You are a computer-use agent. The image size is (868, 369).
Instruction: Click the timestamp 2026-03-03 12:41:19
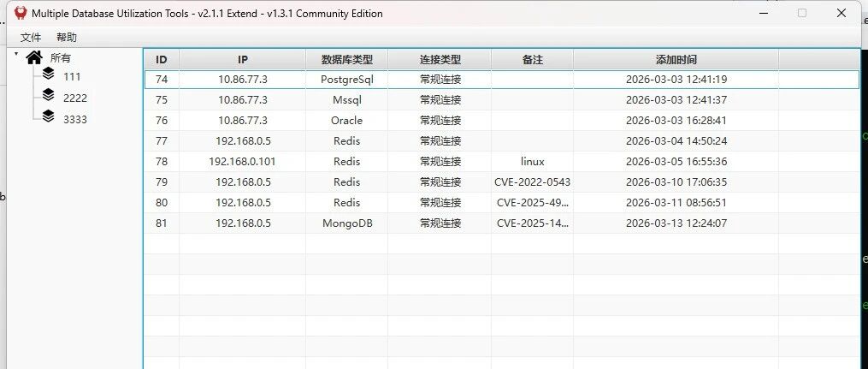click(x=676, y=80)
